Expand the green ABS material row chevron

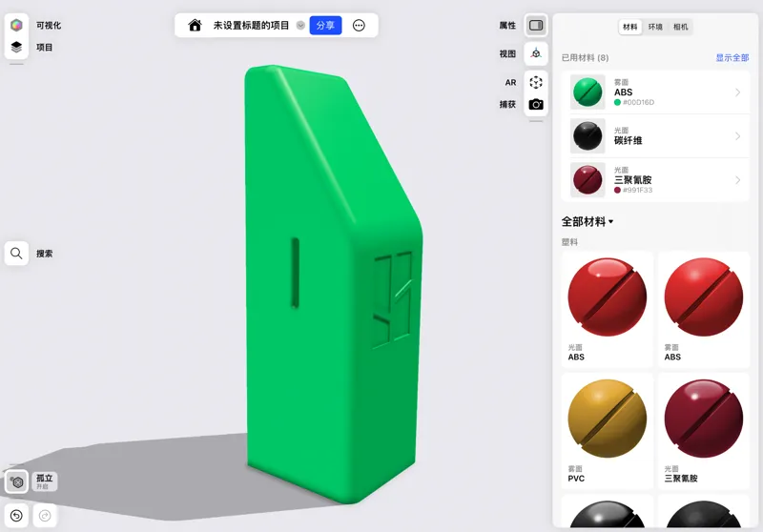737,92
